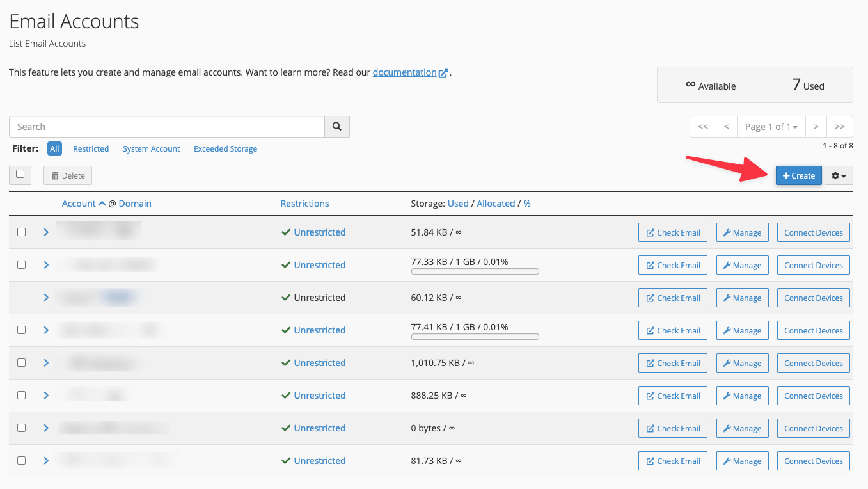868x489 pixels.
Task: Toggle the select-all checkbox
Action: [x=20, y=174]
